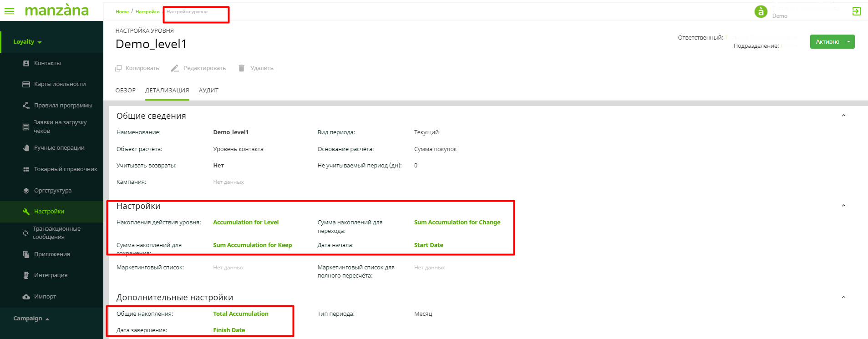
Task: Expand the Campaign sidebar section
Action: tap(31, 319)
